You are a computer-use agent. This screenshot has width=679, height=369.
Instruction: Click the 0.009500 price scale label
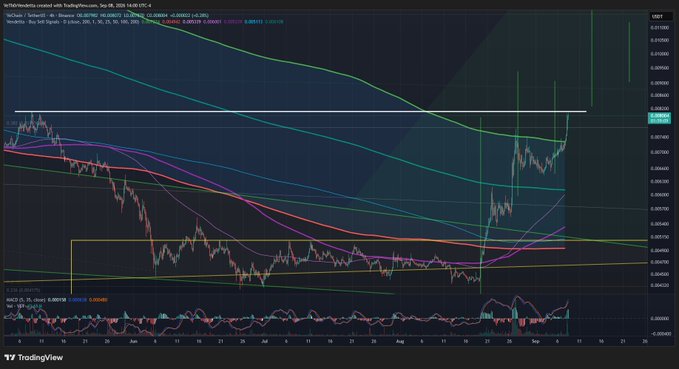click(x=659, y=68)
